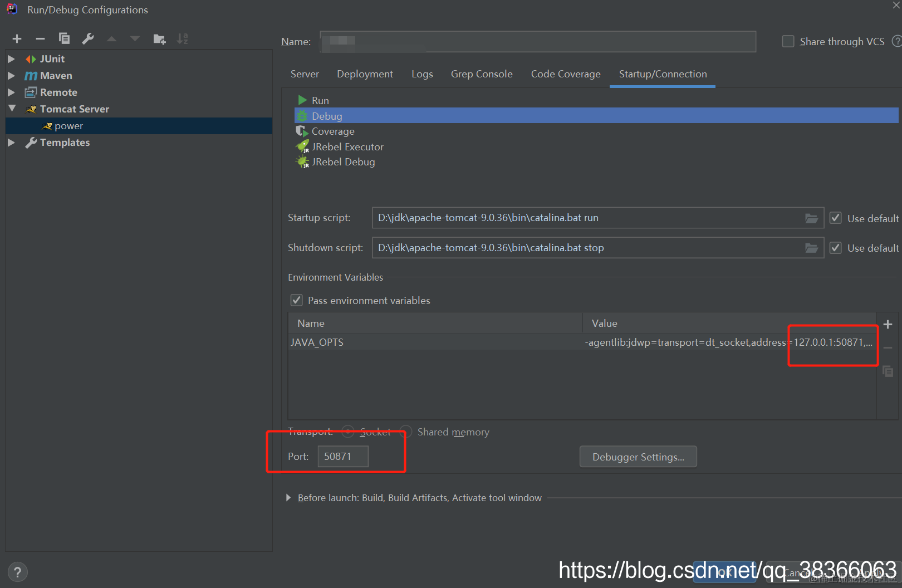The image size is (902, 588).
Task: Select the JAVA_OPTS agentlib value cell
Action: (x=729, y=342)
